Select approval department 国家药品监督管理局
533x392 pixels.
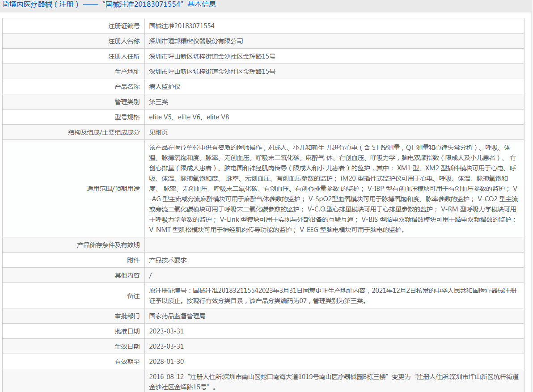click(x=177, y=316)
